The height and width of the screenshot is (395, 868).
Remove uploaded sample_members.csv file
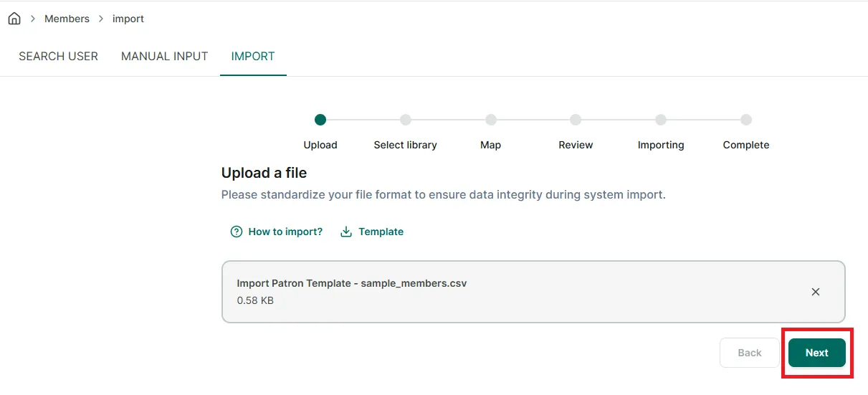[816, 292]
